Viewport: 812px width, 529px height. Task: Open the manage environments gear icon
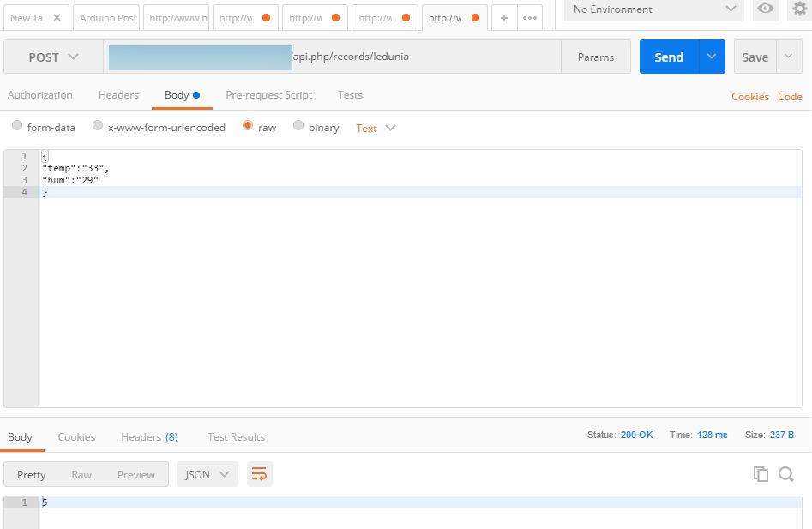[x=800, y=9]
